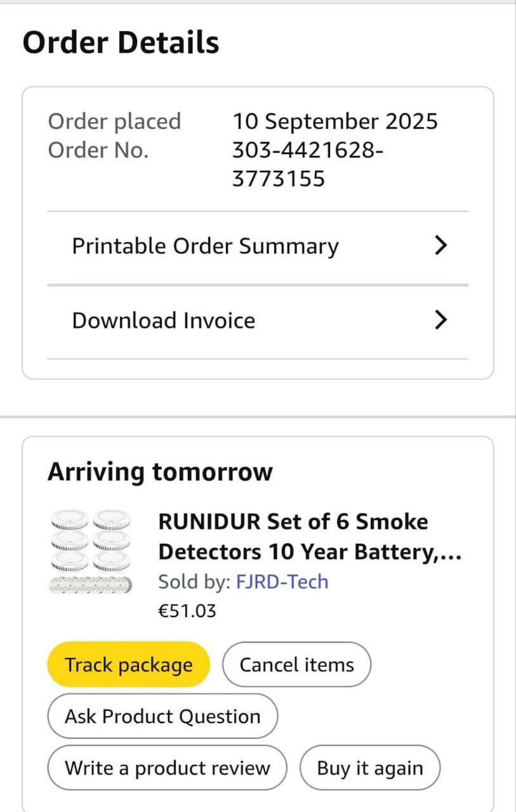Open the smoke detectors product thumbnail
Viewport: 516px width, 812px height.
click(x=91, y=552)
